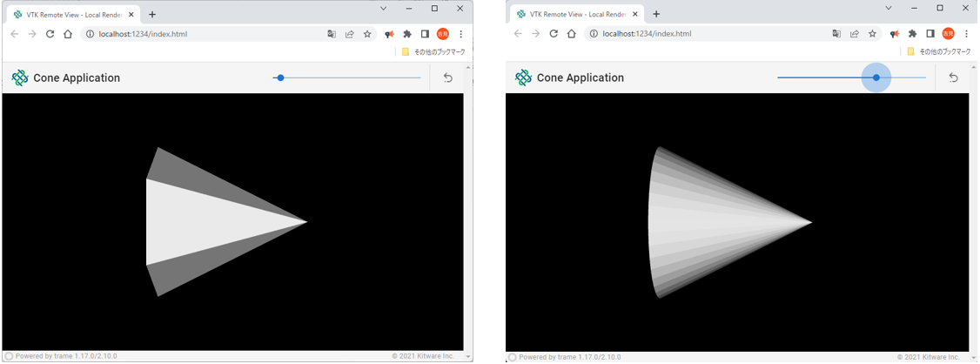The image size is (980, 364).
Task: Click the resolution slider handle in right window
Action: [x=876, y=78]
